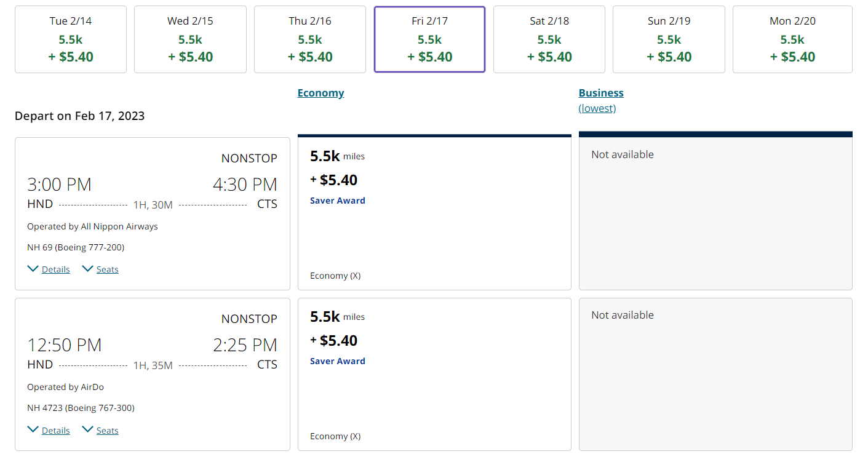The width and height of the screenshot is (868, 454).
Task: Click Saver Award label on AirDo flight
Action: coord(338,361)
